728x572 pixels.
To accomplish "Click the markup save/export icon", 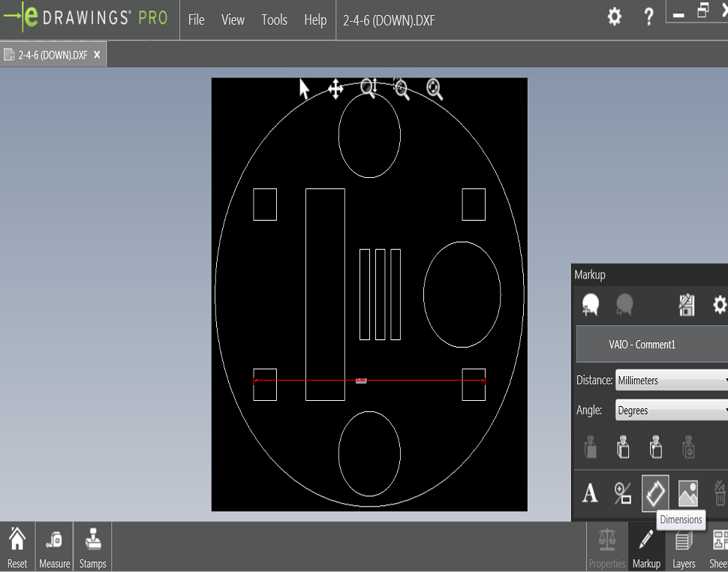I will (687, 305).
